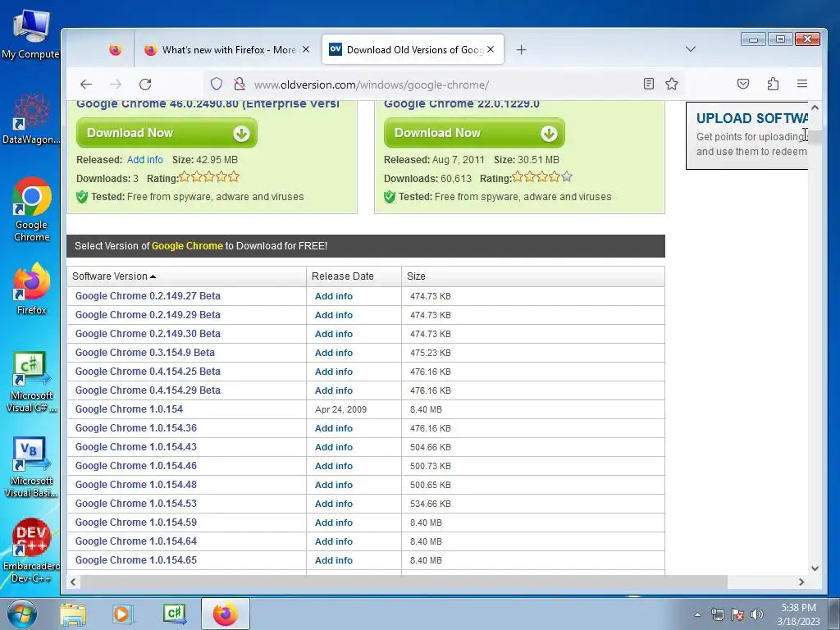The image size is (840, 630).
Task: Open Google Chrome 0.2.149.30 Beta link
Action: [x=148, y=334]
